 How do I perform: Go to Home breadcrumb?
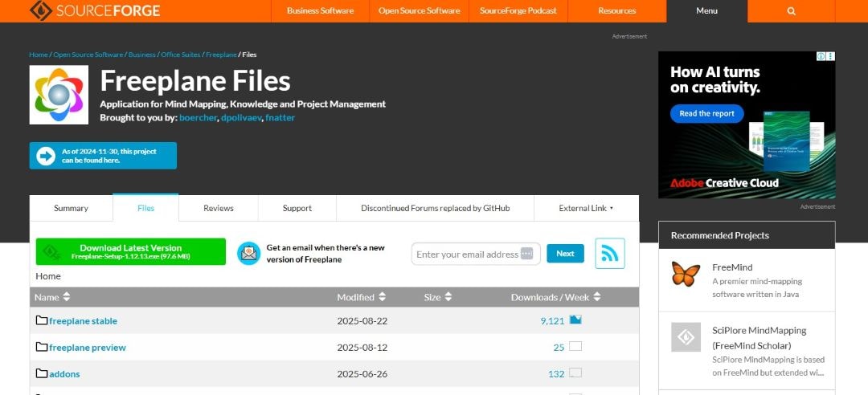(39, 55)
